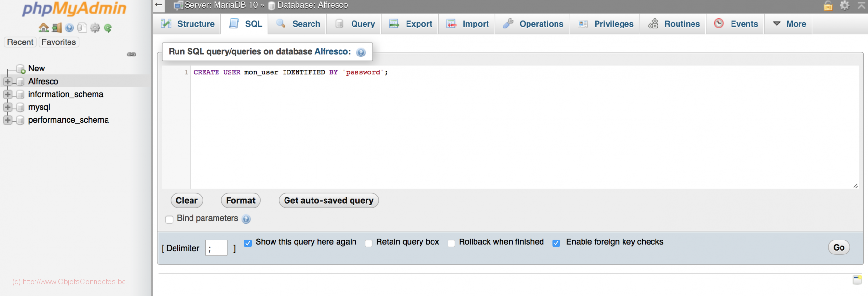Click the 'password' string in the query

[x=363, y=72]
